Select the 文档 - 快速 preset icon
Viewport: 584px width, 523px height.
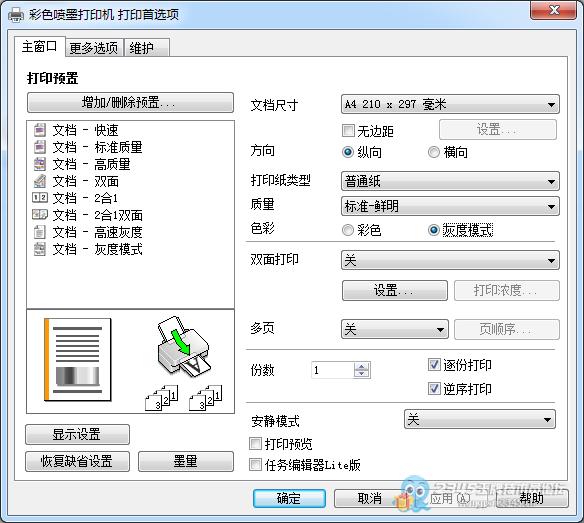39,130
